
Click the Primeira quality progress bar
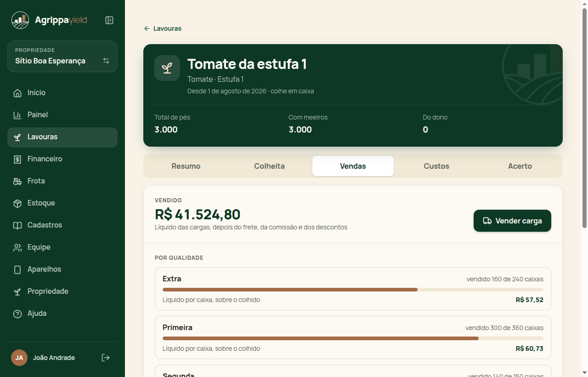[x=353, y=338]
